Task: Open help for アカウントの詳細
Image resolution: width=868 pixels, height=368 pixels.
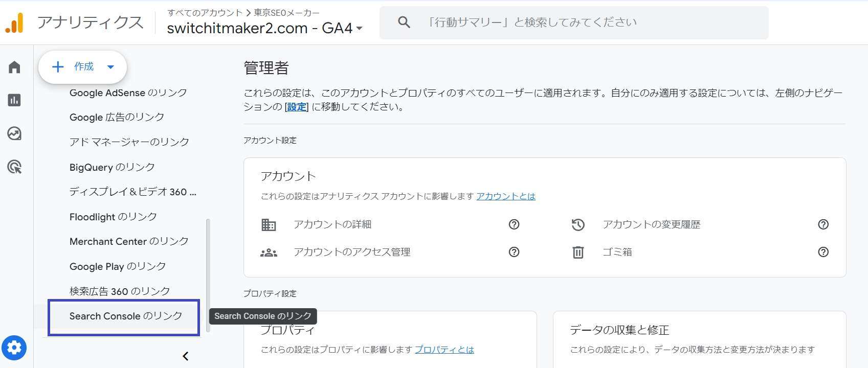Action: click(514, 224)
